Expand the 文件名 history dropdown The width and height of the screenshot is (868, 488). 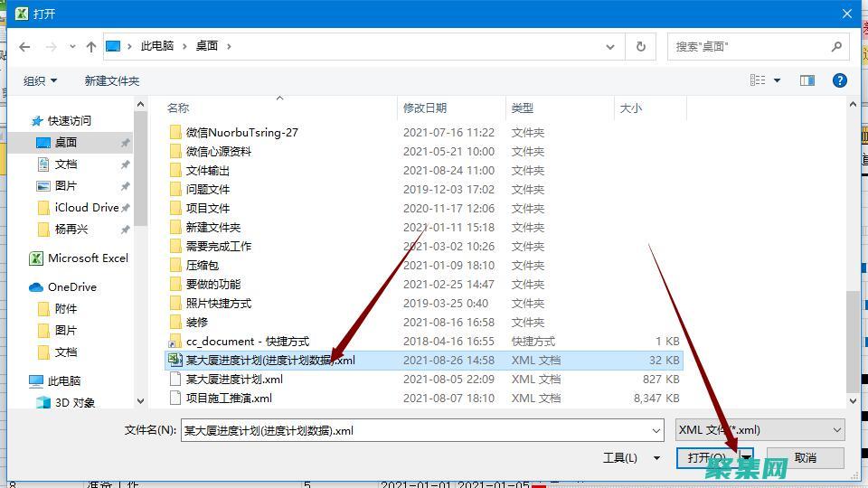[x=656, y=430]
